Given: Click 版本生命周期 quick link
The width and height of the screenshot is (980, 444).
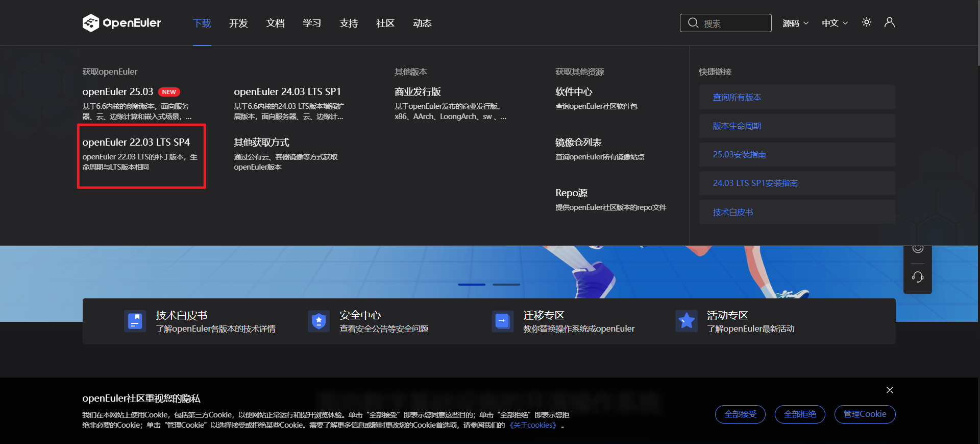Looking at the screenshot, I should 797,126.
